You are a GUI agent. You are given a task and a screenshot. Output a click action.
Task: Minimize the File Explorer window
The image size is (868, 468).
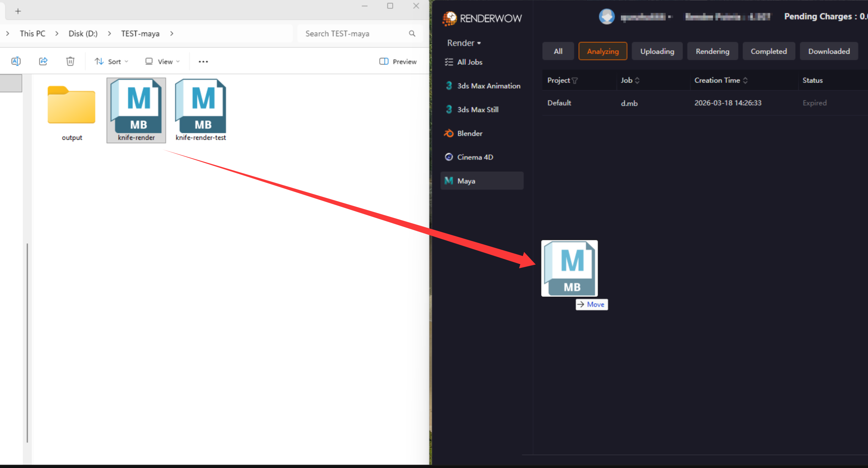(x=364, y=6)
